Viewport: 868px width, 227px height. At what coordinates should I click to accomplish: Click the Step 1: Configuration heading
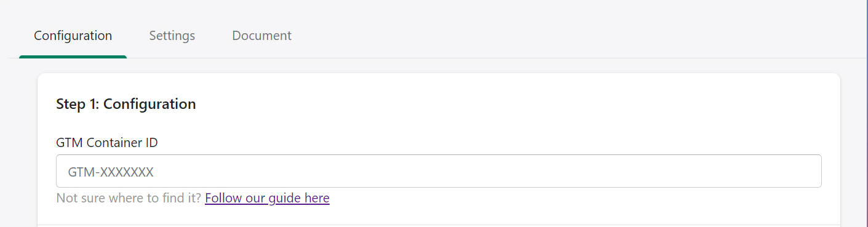coord(125,104)
